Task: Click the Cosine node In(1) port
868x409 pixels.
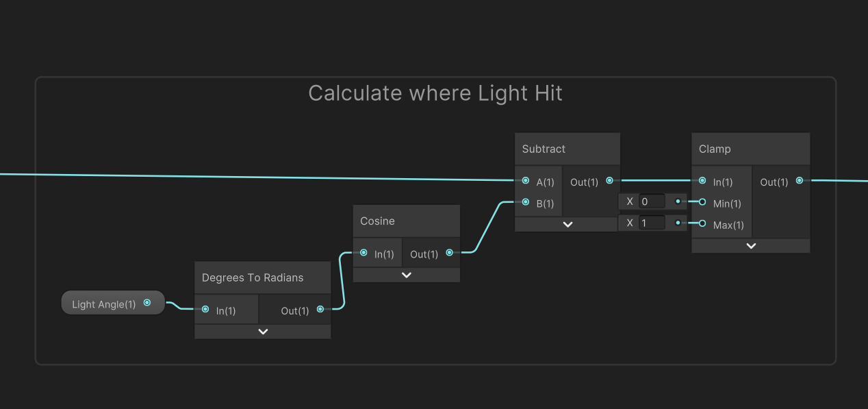Action: coord(363,253)
